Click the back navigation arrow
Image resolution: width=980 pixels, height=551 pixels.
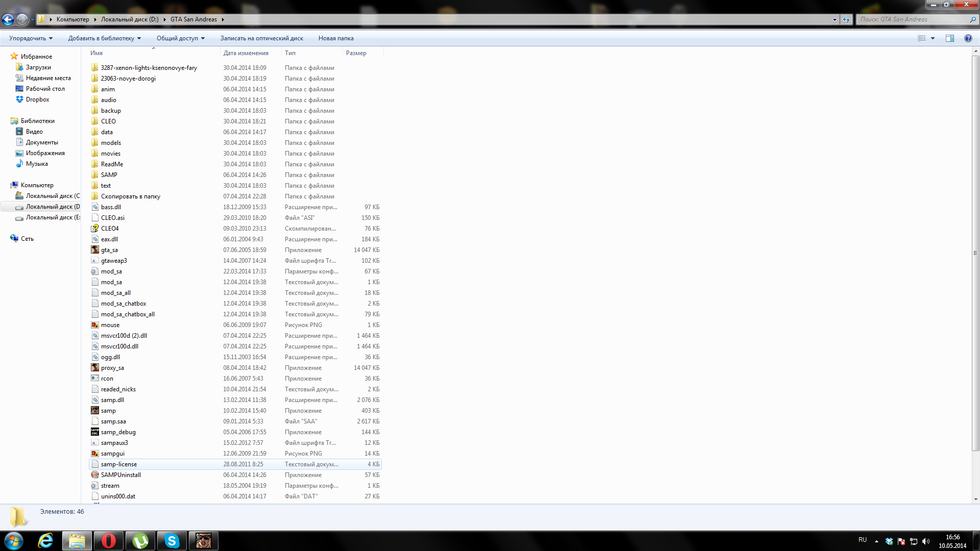tap(8, 19)
